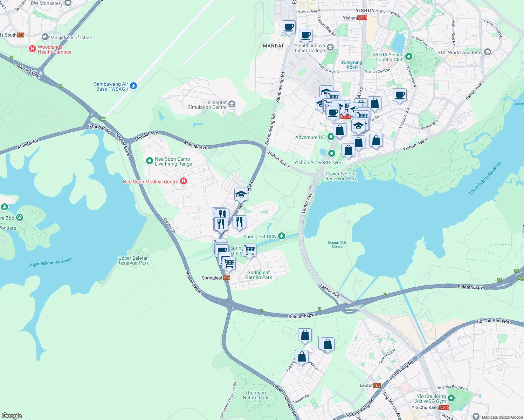Select the Lentor TE5 station label
Viewport: 524px width, 420px height.
(370, 385)
